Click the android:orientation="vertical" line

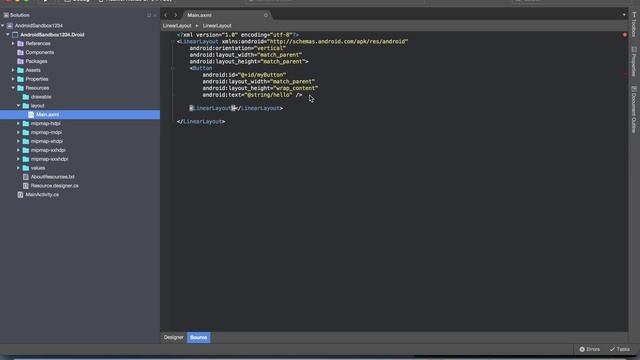coord(238,48)
